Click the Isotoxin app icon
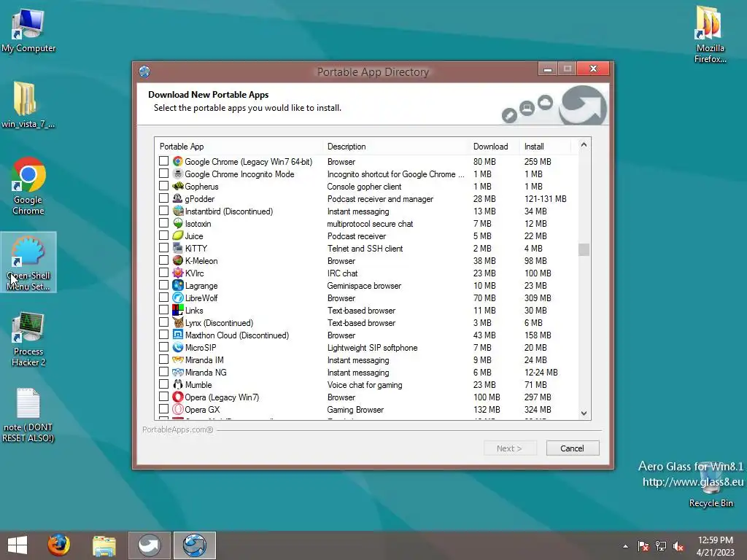Image resolution: width=747 pixels, height=560 pixels. [178, 223]
